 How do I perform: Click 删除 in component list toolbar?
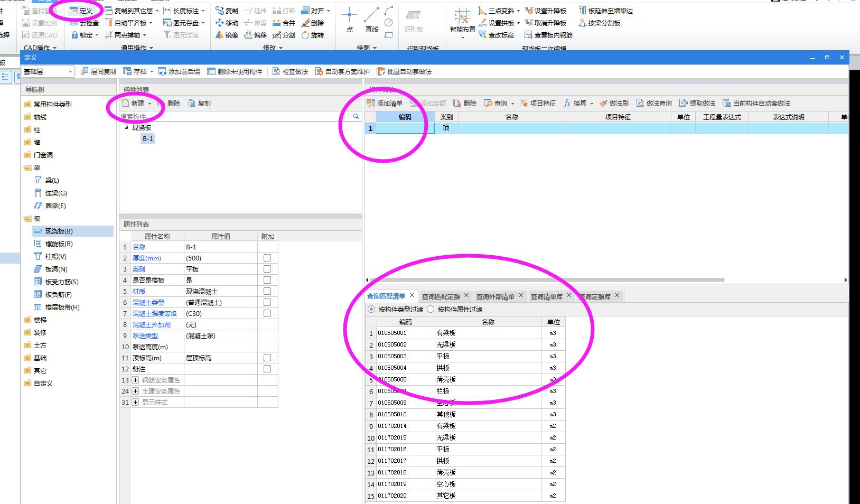pos(169,103)
